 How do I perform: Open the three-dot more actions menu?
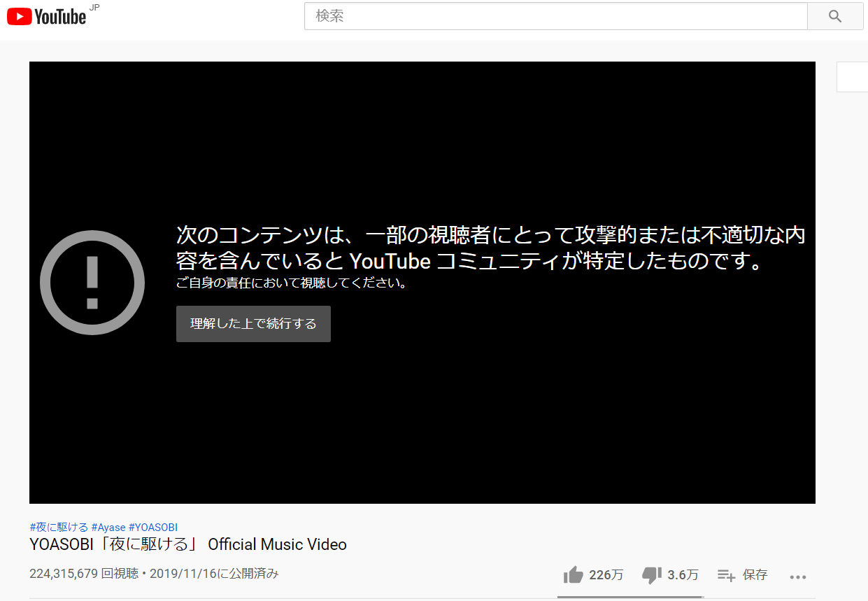coord(798,577)
